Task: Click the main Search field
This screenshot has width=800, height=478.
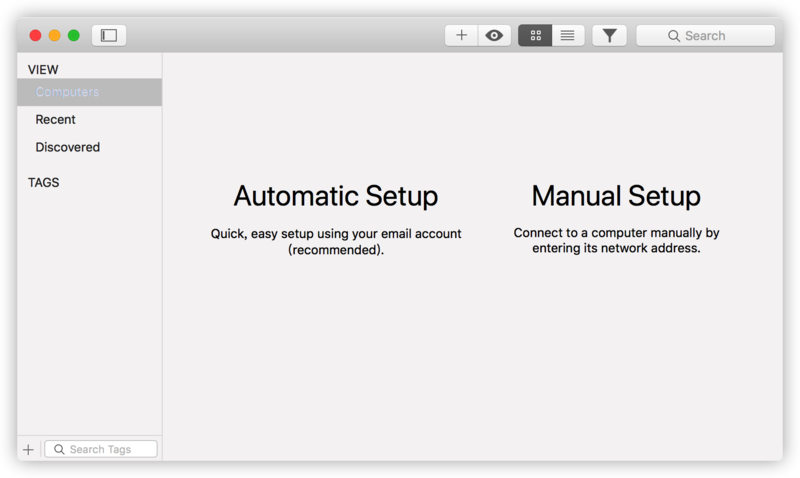Action: 705,35
